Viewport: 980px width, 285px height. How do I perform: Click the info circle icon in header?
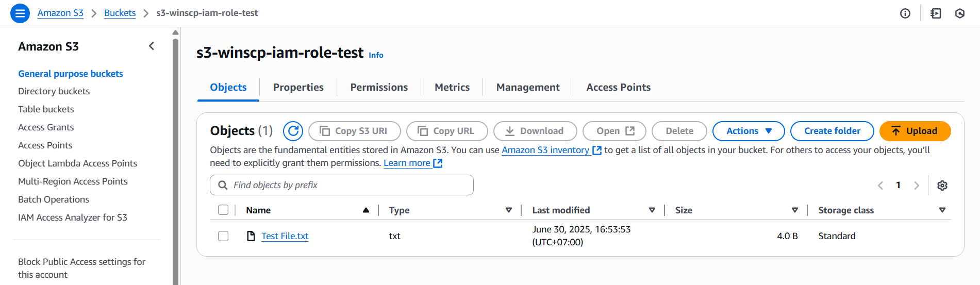[x=905, y=13]
